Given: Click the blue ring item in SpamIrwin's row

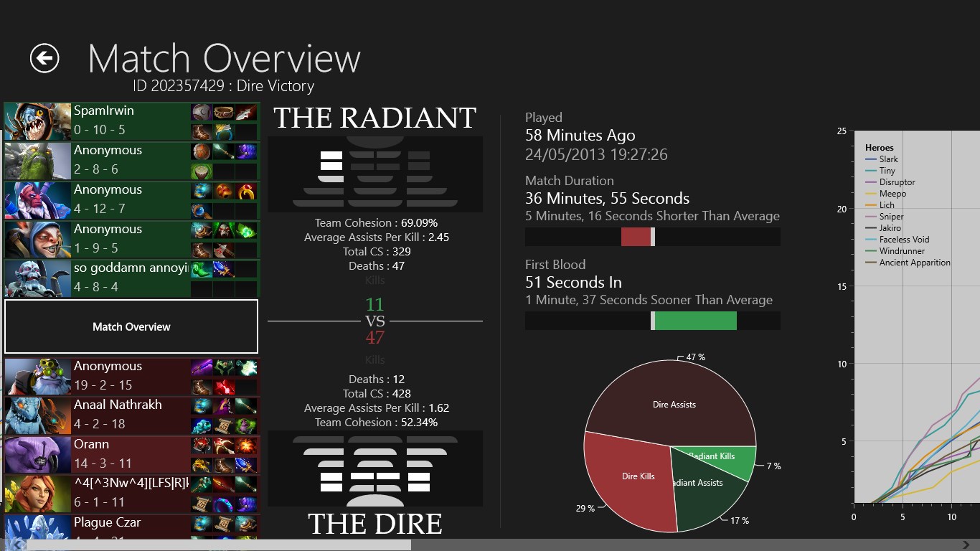Looking at the screenshot, I should point(224,131).
